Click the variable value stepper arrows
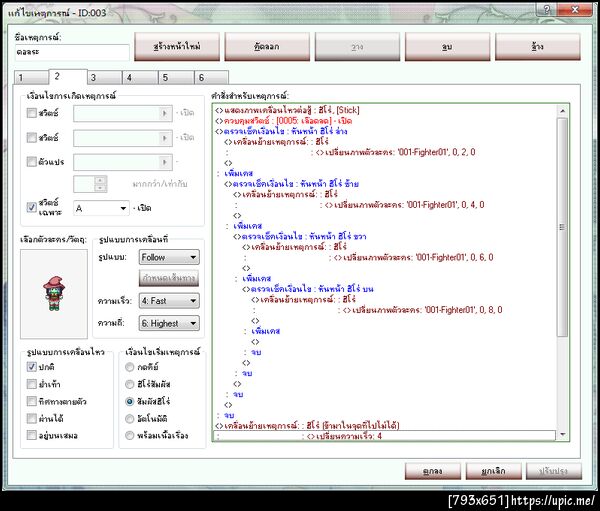 click(100, 184)
